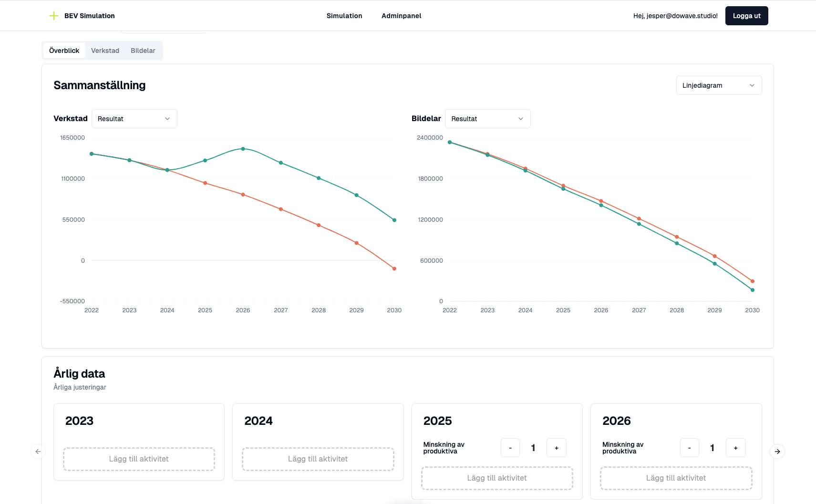Click Lägg till aktivitet under 2024
Image resolution: width=816 pixels, height=504 pixels.
coord(318,459)
